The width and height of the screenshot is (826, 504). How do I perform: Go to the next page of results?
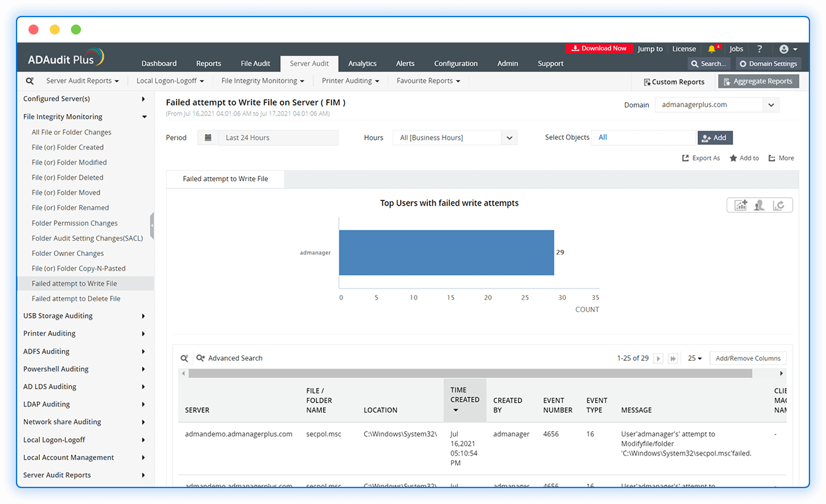[x=658, y=359]
